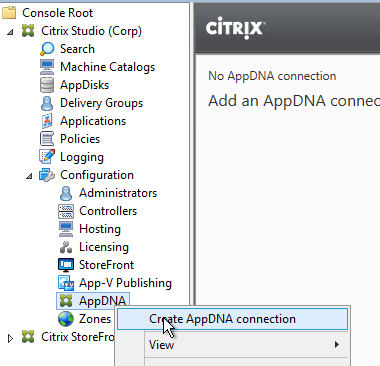
Task: Click the 'No AppDNA connection' text
Action: click(x=272, y=76)
